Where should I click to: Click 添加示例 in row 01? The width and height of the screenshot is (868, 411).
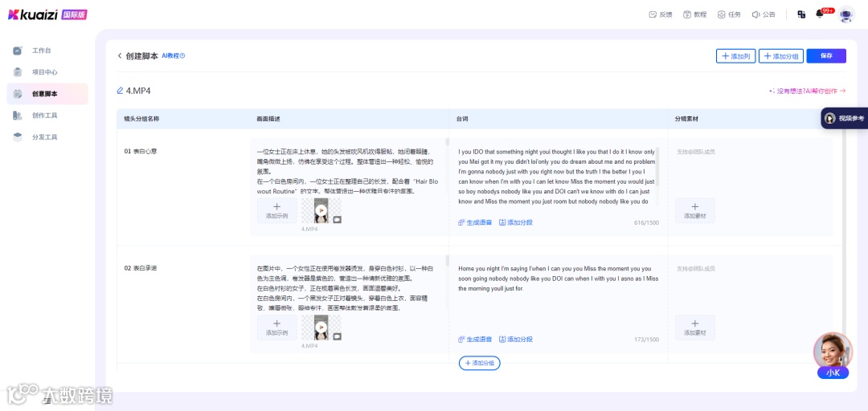tap(276, 211)
